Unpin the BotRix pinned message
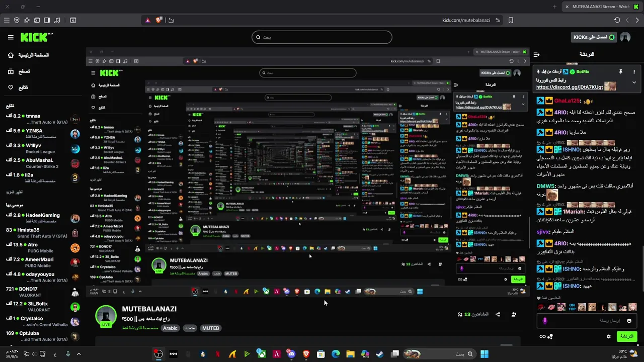The width and height of the screenshot is (644, 362). [x=621, y=72]
